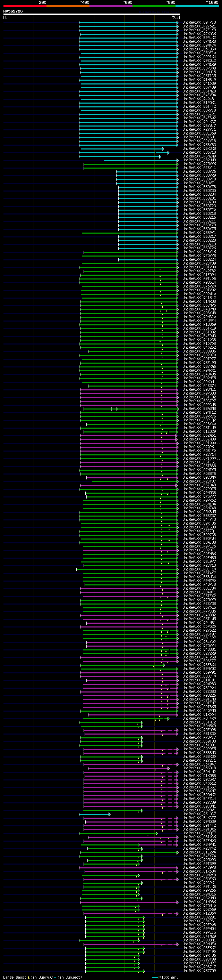The image size is (222, 980).
Task: Open hit UniRef100_Q7M1K8
Action: pyautogui.click(x=199, y=41)
